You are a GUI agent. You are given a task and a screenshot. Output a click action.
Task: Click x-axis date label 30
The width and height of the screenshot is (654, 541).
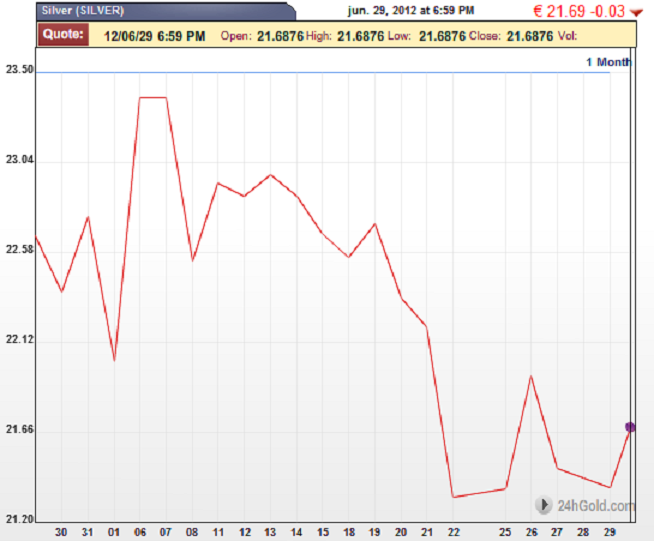(61, 532)
